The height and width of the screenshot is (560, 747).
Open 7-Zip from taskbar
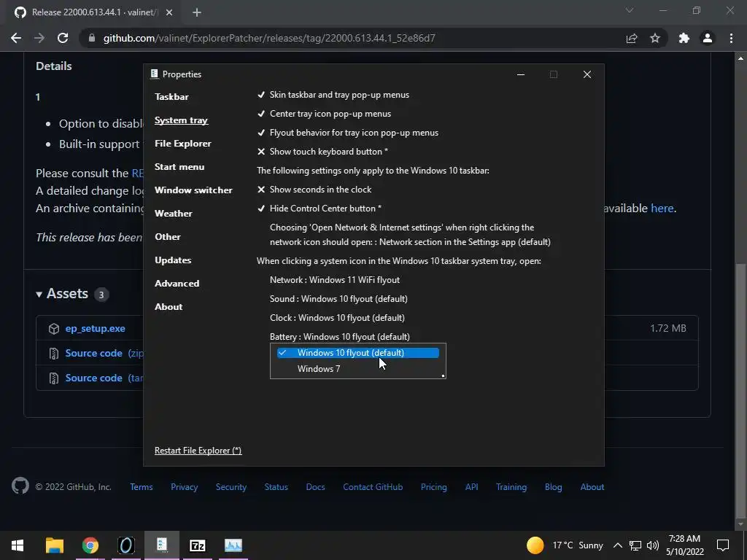coord(197,545)
